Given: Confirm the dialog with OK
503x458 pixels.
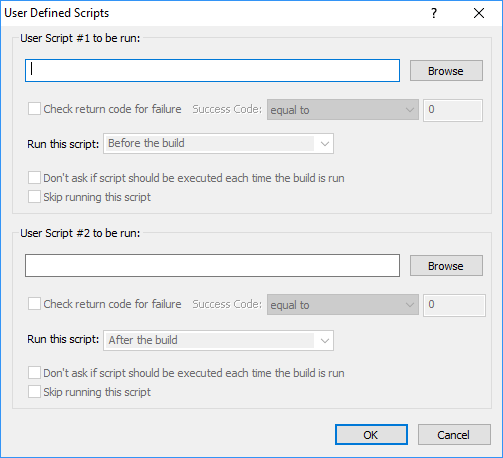Looking at the screenshot, I should [371, 435].
